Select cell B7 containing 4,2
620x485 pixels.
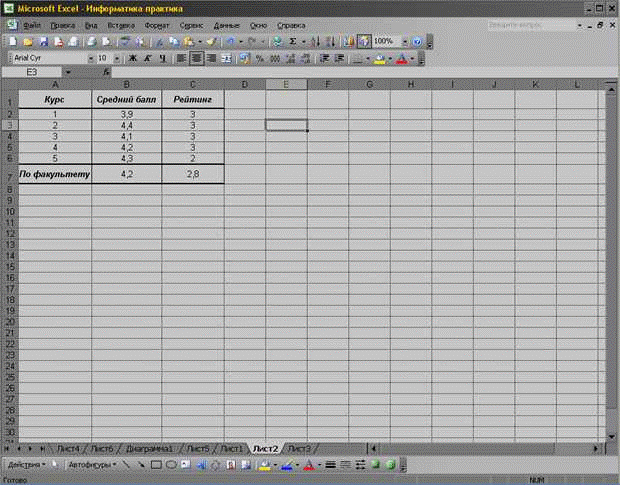click(126, 173)
